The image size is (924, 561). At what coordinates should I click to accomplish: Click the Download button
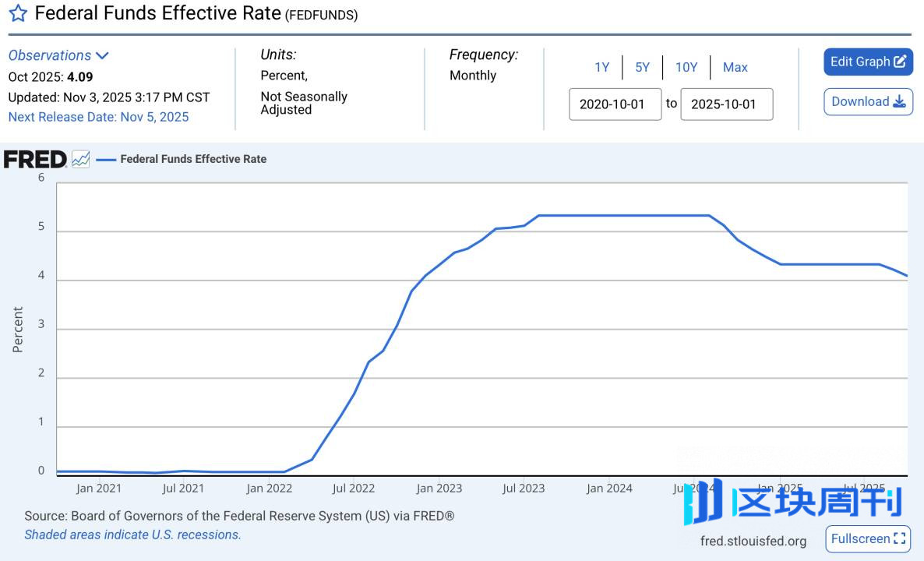pyautogui.click(x=868, y=102)
